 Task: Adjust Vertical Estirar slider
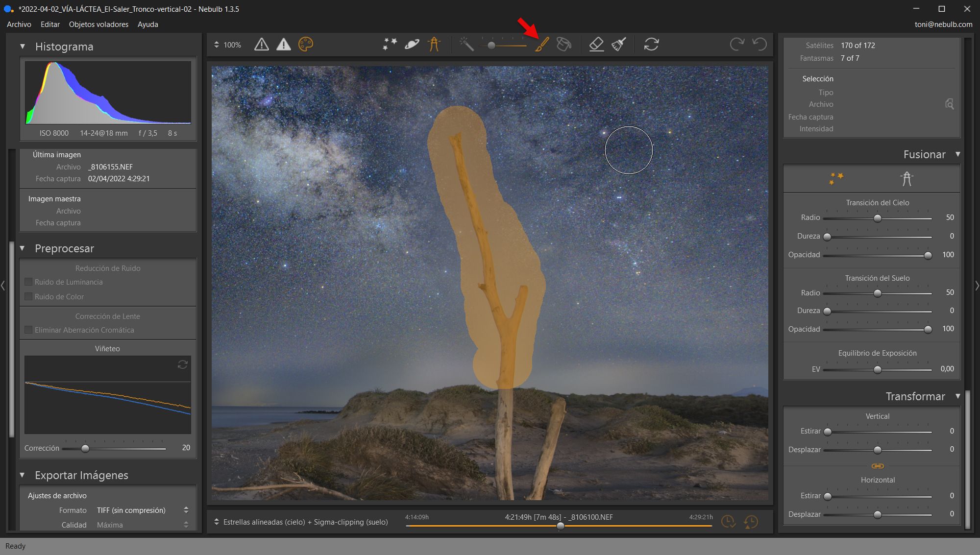tap(877, 432)
